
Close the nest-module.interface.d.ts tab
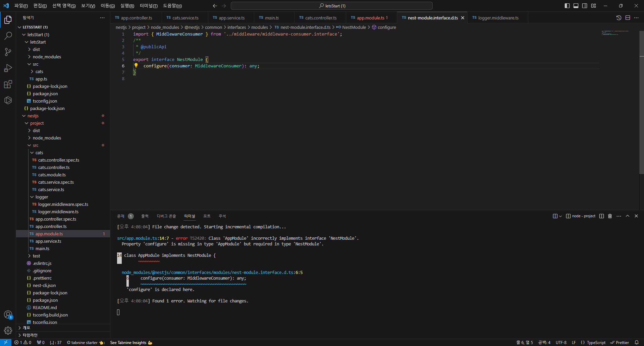[463, 18]
